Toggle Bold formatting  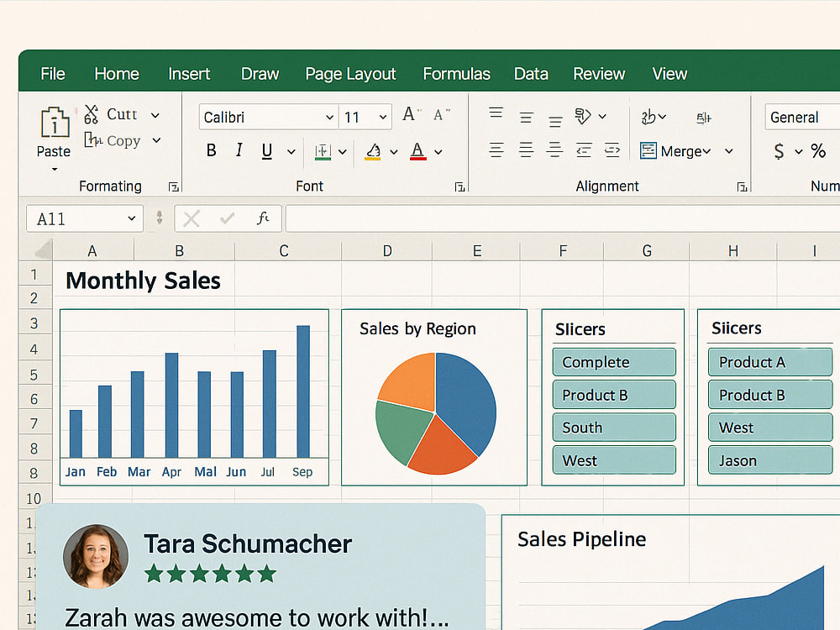[x=211, y=150]
